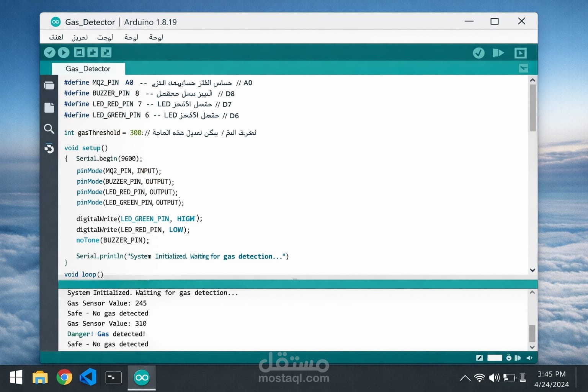Open a sketch with the plus-marked toolbar icon

click(x=93, y=52)
